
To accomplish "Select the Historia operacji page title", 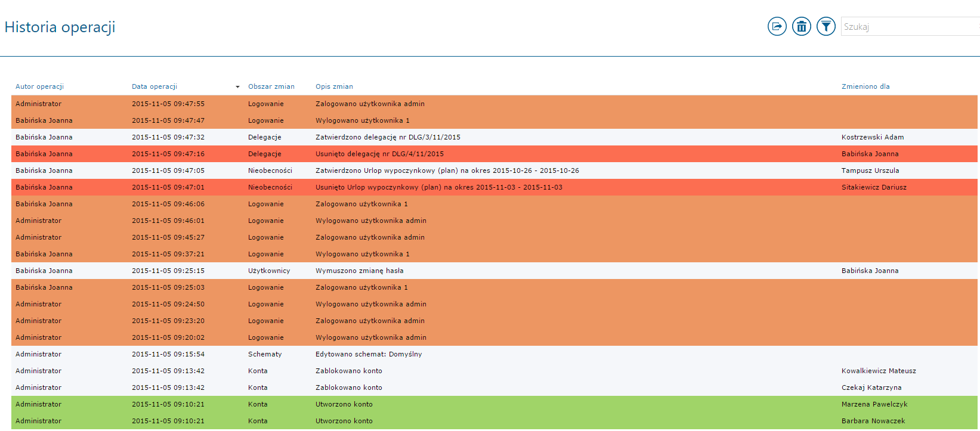I will pos(60,27).
